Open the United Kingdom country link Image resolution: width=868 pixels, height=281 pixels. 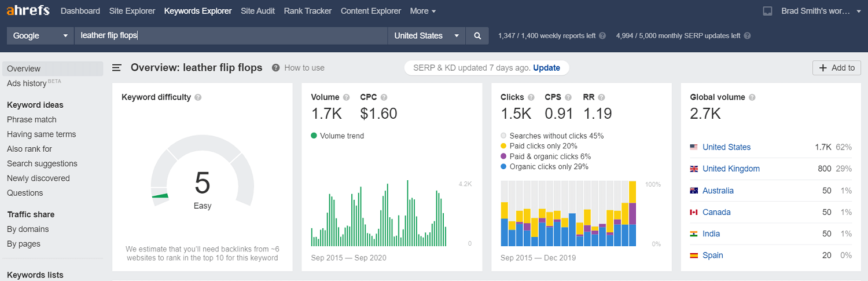coord(731,169)
